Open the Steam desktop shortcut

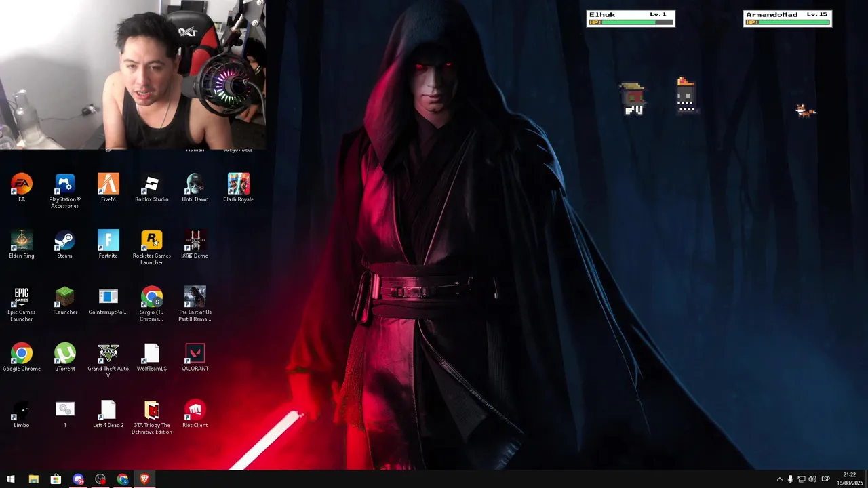coord(65,244)
